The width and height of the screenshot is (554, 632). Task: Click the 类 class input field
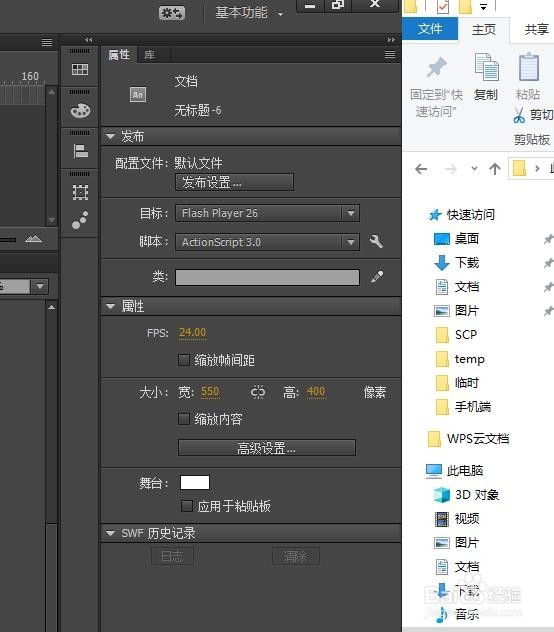[x=267, y=277]
